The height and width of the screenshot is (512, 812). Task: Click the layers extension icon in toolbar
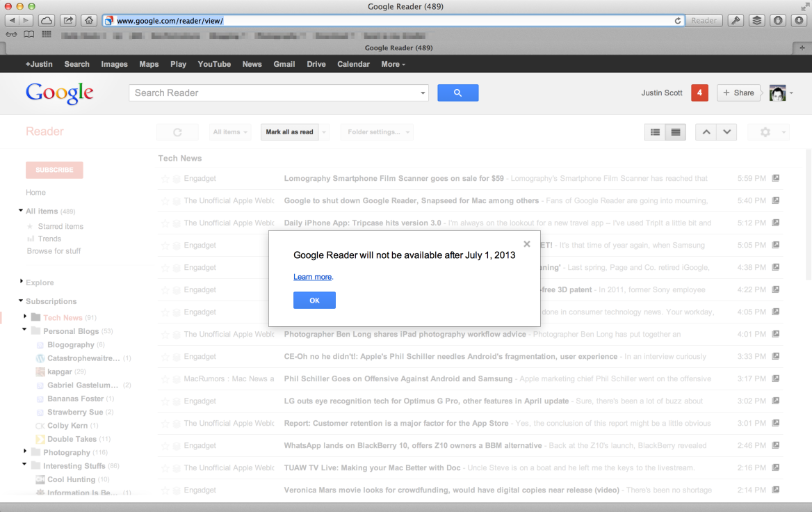click(757, 20)
